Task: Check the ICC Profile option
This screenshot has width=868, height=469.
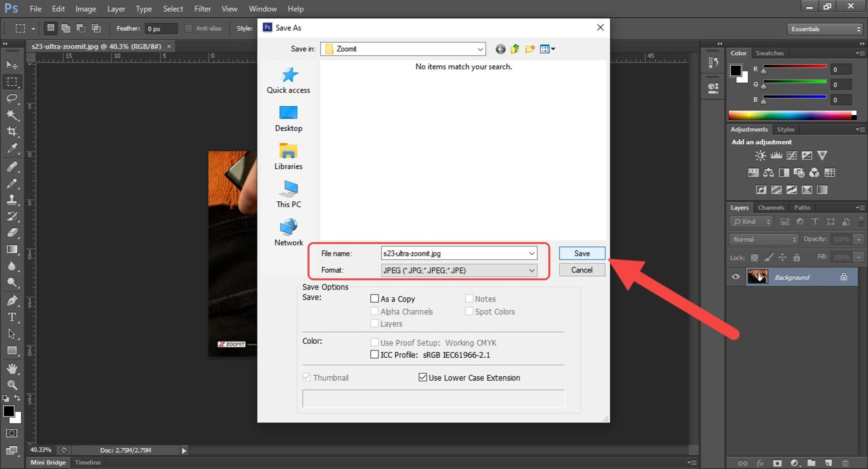Action: pyautogui.click(x=374, y=355)
